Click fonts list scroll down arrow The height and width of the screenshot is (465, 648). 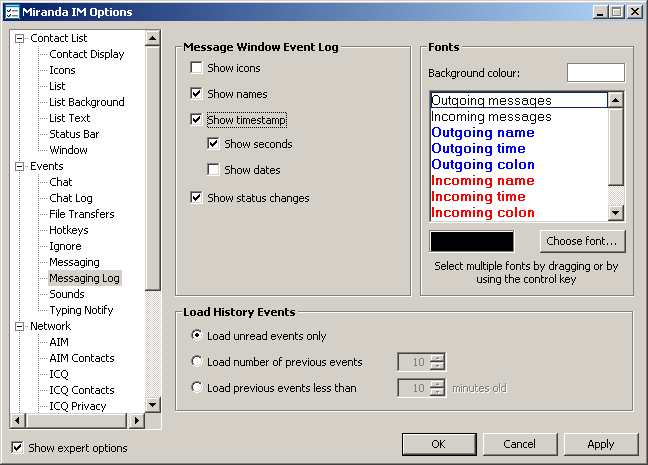pyautogui.click(x=616, y=213)
